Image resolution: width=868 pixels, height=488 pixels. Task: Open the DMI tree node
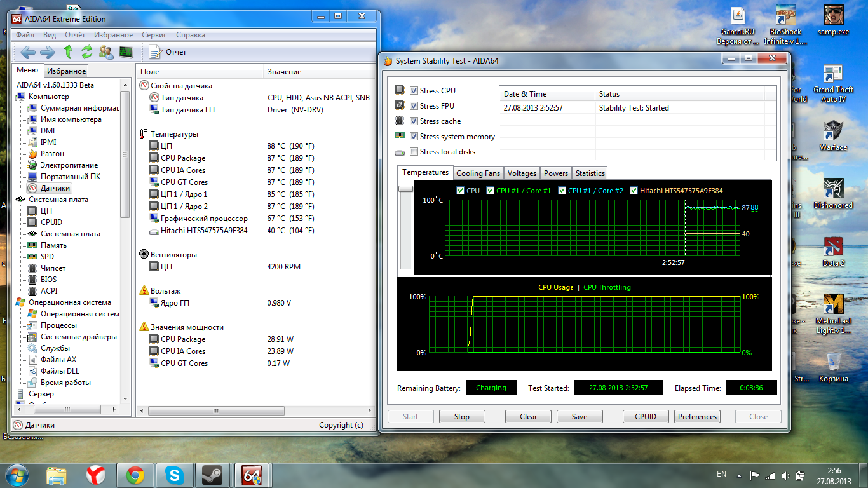pyautogui.click(x=48, y=131)
